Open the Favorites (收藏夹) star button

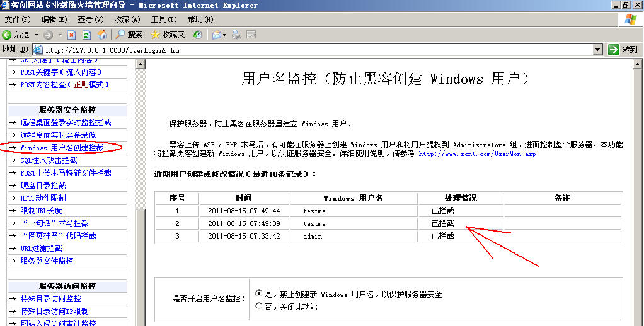click(168, 35)
